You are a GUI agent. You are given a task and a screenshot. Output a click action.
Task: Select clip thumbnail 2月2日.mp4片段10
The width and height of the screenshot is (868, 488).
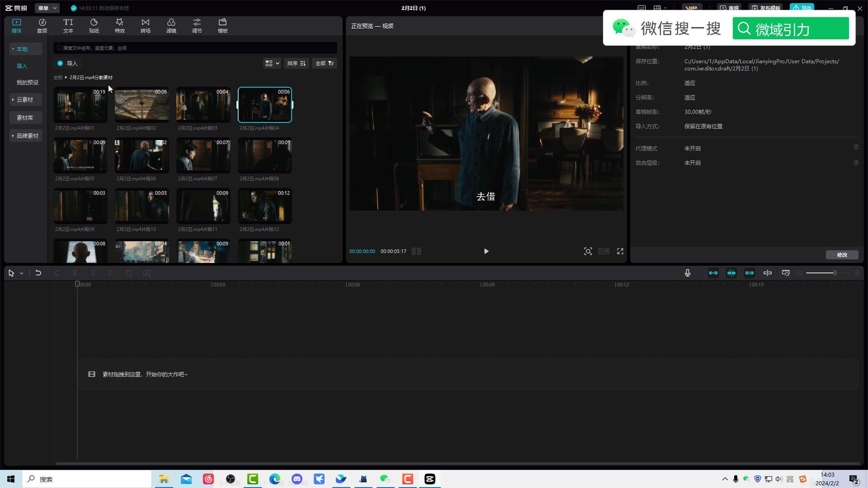click(x=142, y=206)
